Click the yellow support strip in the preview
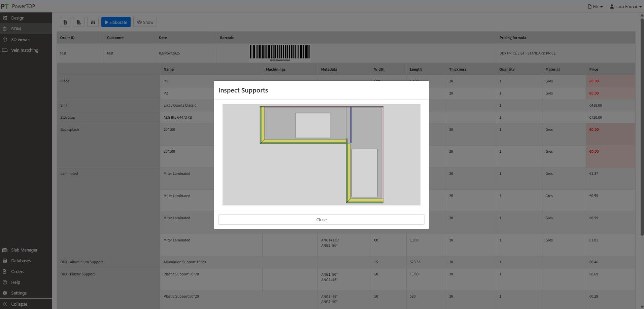The width and height of the screenshot is (644, 309). [x=303, y=142]
